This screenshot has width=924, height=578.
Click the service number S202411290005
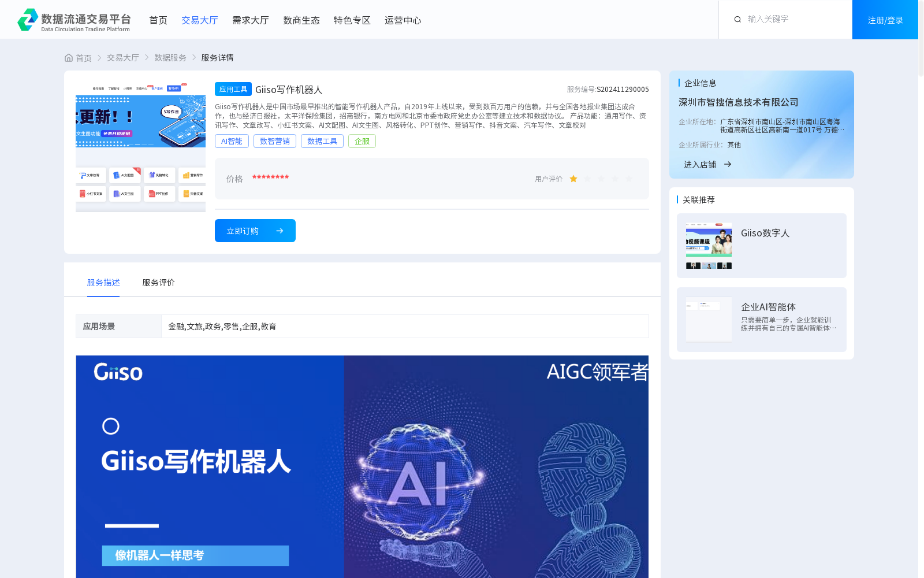click(x=623, y=89)
